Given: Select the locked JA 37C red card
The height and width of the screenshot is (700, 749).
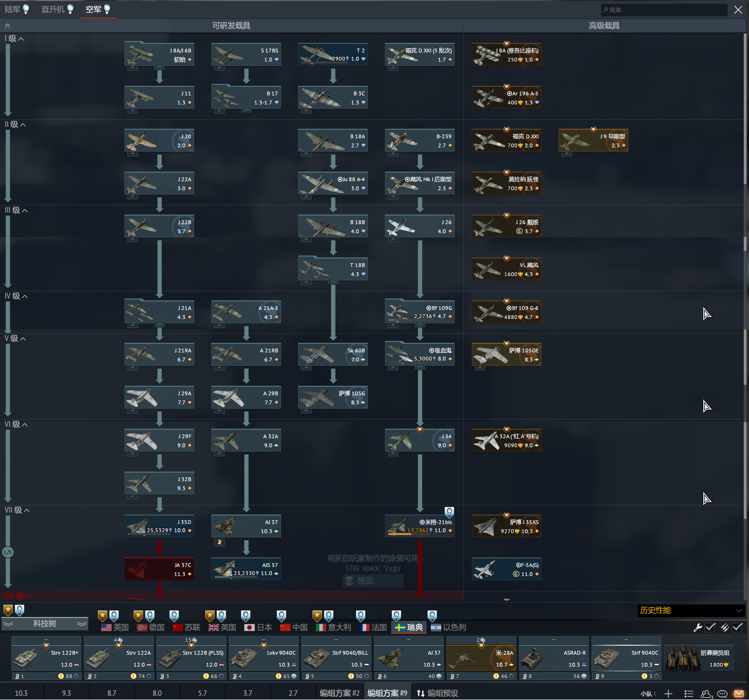Looking at the screenshot, I should [x=159, y=569].
